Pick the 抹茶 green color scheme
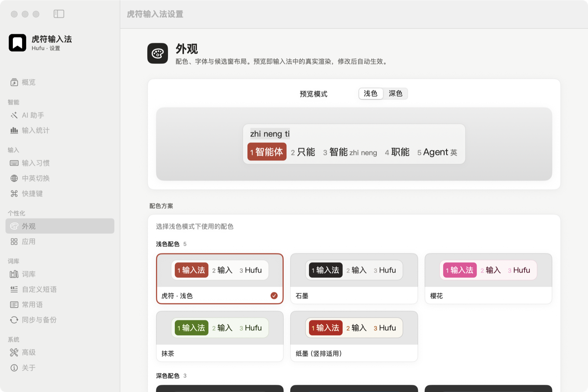The width and height of the screenshot is (588, 392). [220, 336]
